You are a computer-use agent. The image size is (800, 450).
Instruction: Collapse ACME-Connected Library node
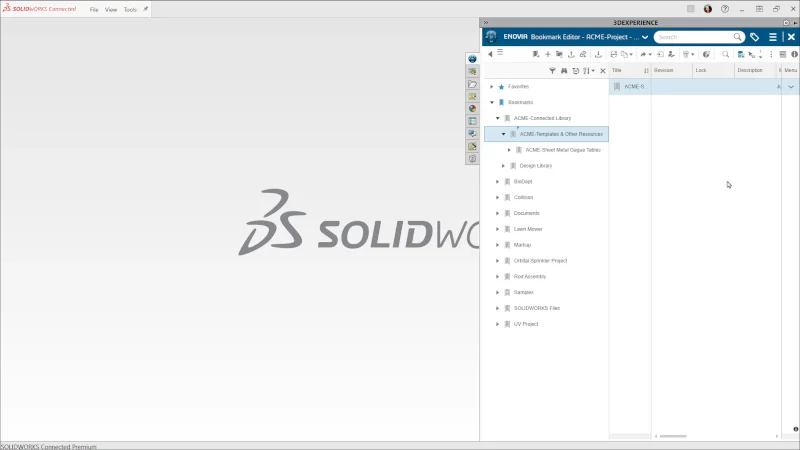[498, 118]
